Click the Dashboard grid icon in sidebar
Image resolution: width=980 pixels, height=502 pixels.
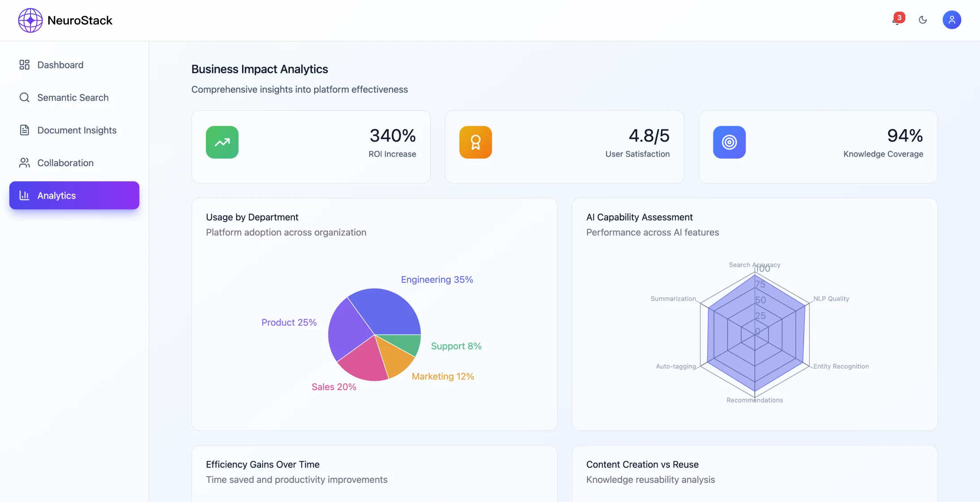[x=24, y=65]
